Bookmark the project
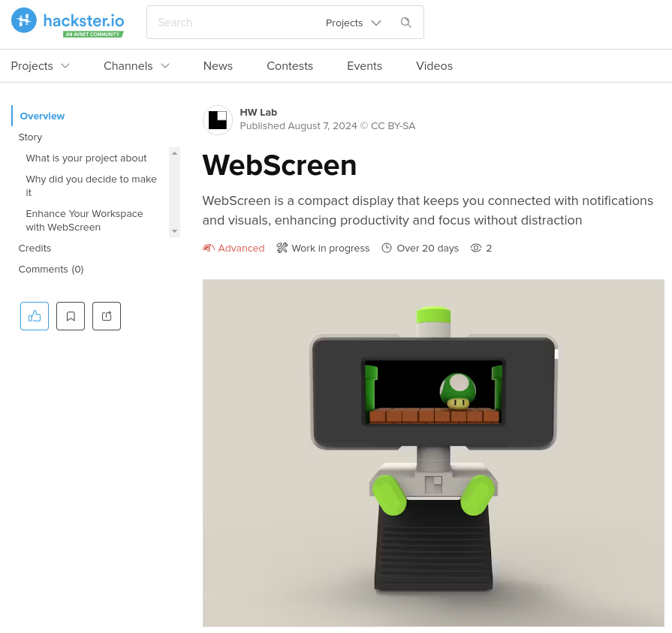Screen dimensions: 672x633 tap(71, 316)
